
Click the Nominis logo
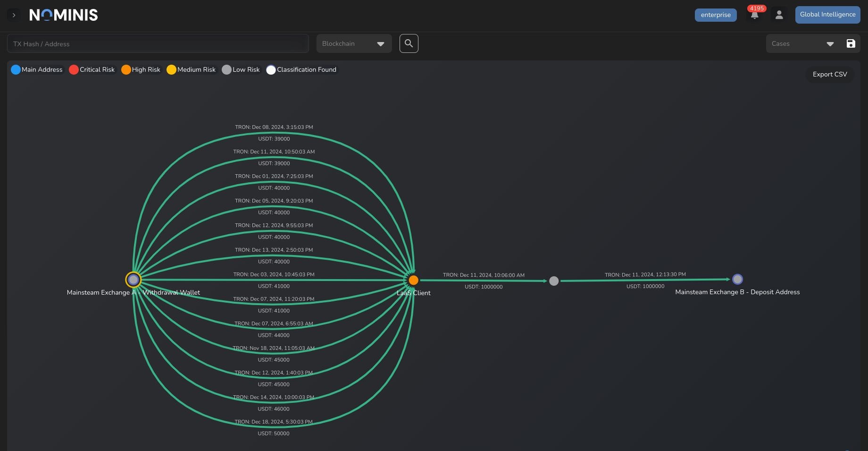tap(64, 15)
